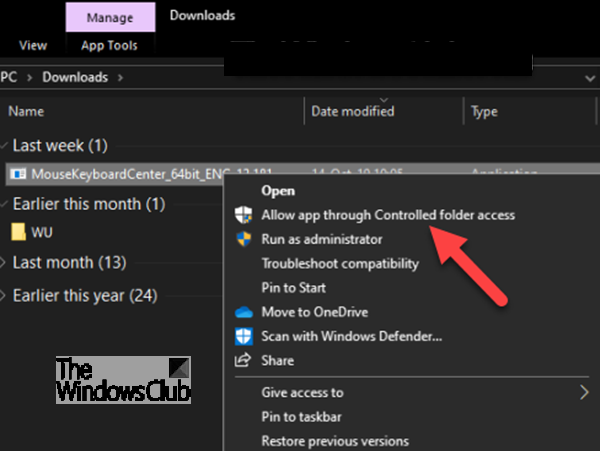
Task: Click Downloads in the address bar breadcrumb
Action: pos(75,77)
